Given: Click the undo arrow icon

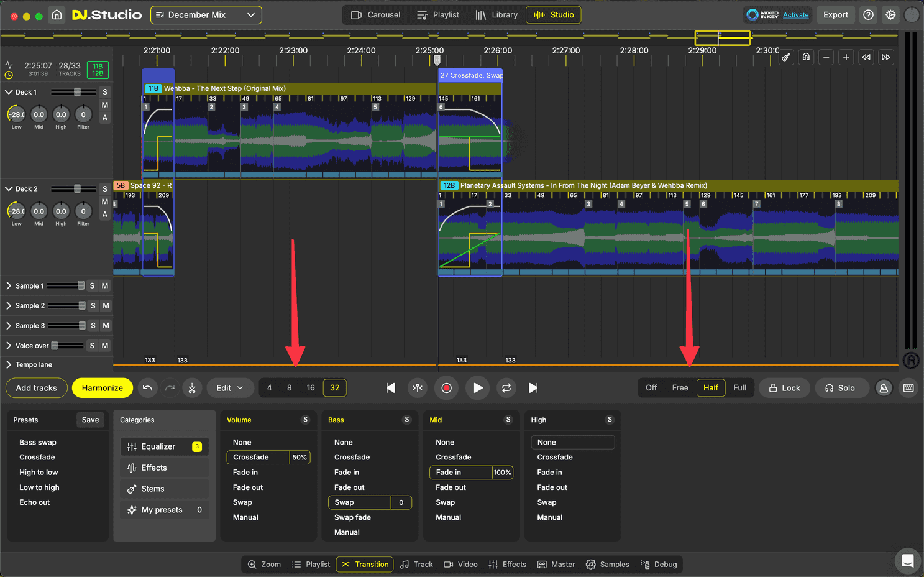Looking at the screenshot, I should (147, 388).
